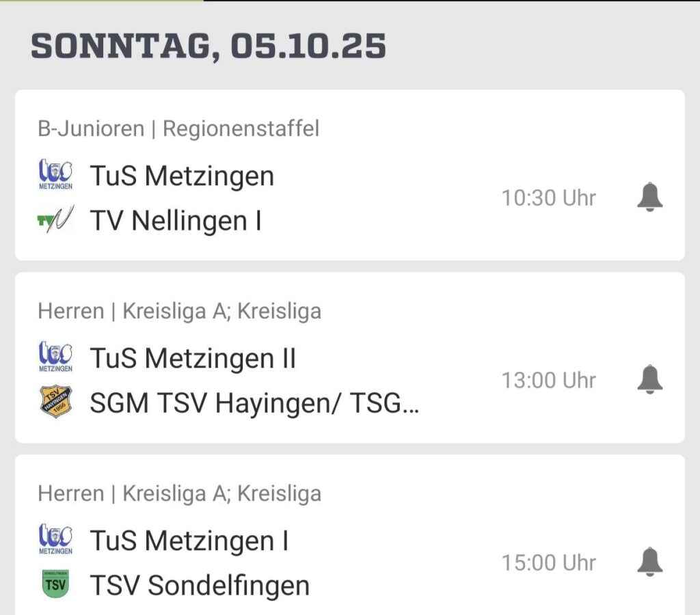The height and width of the screenshot is (615, 700).
Task: Select TuS Metzingen I team name
Action: click(189, 541)
